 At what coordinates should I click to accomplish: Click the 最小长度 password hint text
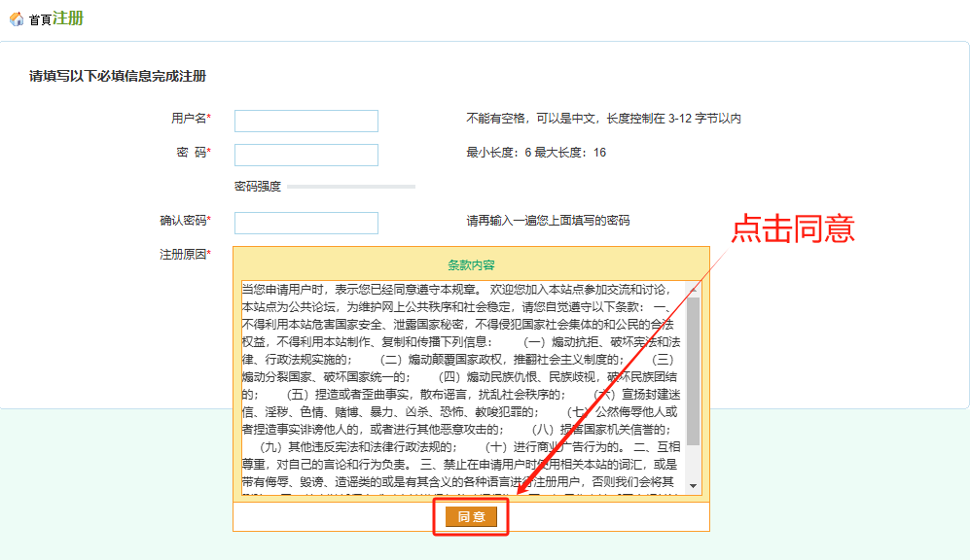coord(536,153)
